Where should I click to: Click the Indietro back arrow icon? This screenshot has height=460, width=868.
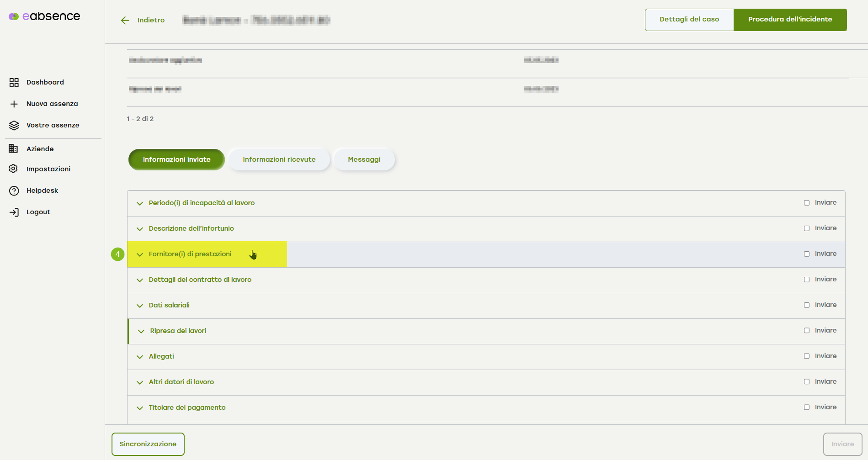click(125, 21)
